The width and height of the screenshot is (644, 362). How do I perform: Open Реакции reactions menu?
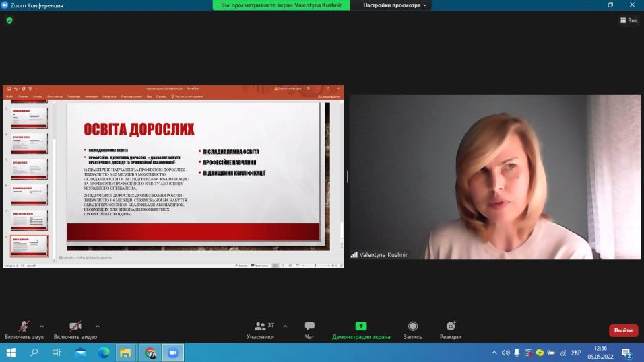pyautogui.click(x=451, y=326)
